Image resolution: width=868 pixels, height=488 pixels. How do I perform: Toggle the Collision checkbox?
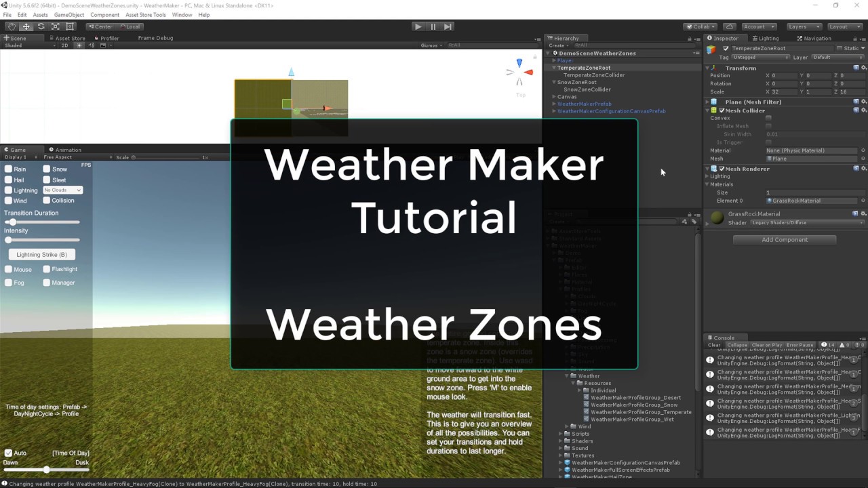pyautogui.click(x=47, y=201)
